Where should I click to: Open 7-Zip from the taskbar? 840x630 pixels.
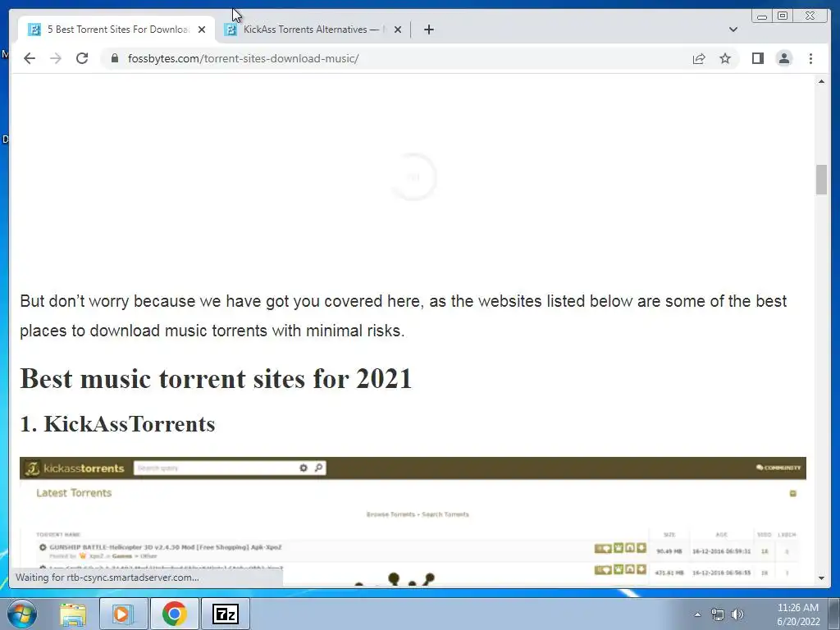tap(225, 614)
